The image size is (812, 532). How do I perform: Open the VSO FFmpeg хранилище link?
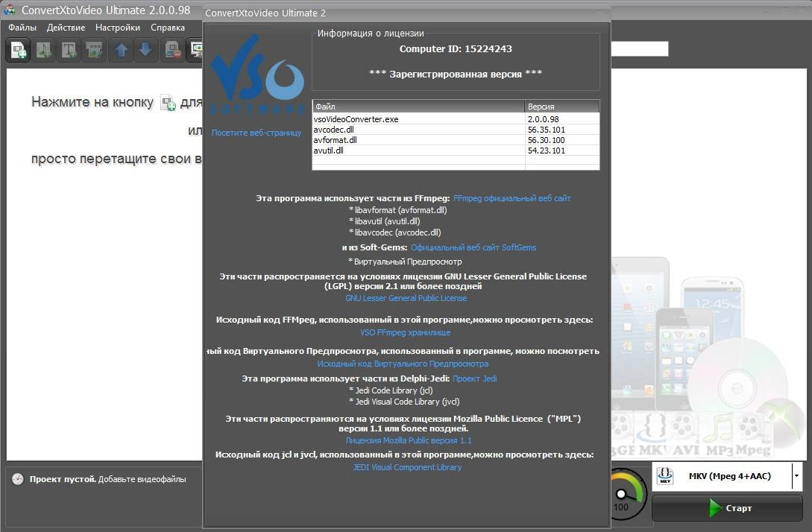point(406,332)
